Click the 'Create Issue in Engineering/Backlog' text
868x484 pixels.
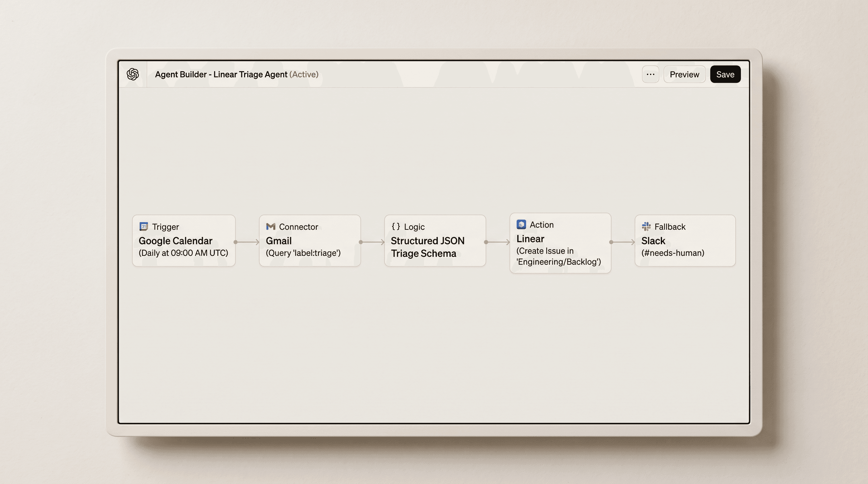[559, 256]
